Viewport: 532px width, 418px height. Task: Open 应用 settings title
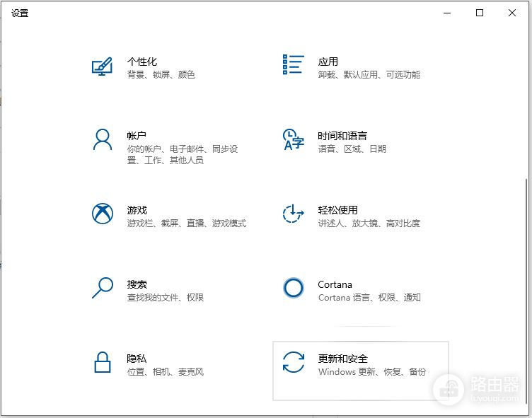pyautogui.click(x=328, y=62)
